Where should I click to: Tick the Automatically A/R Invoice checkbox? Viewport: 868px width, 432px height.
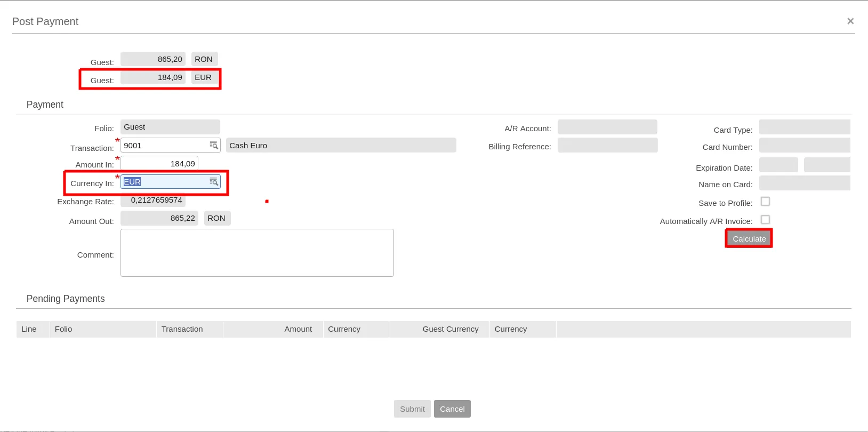765,220
